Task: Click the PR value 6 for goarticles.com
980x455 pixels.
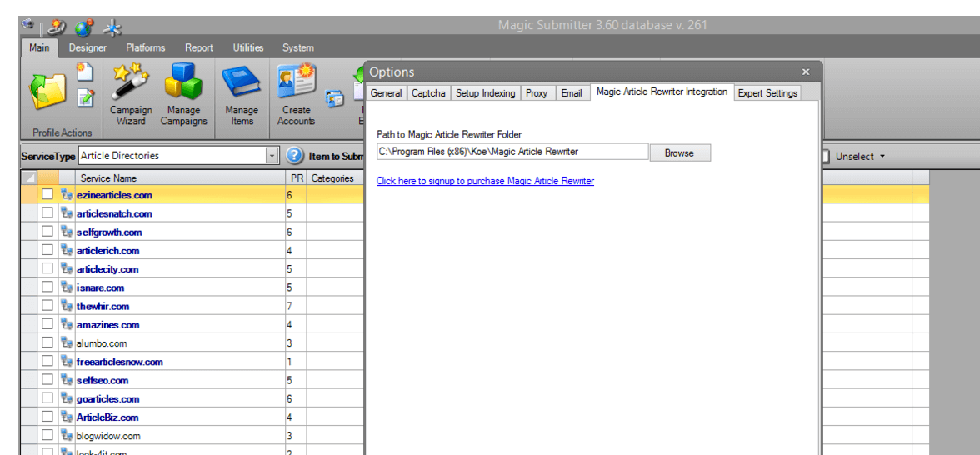Action: [x=290, y=398]
